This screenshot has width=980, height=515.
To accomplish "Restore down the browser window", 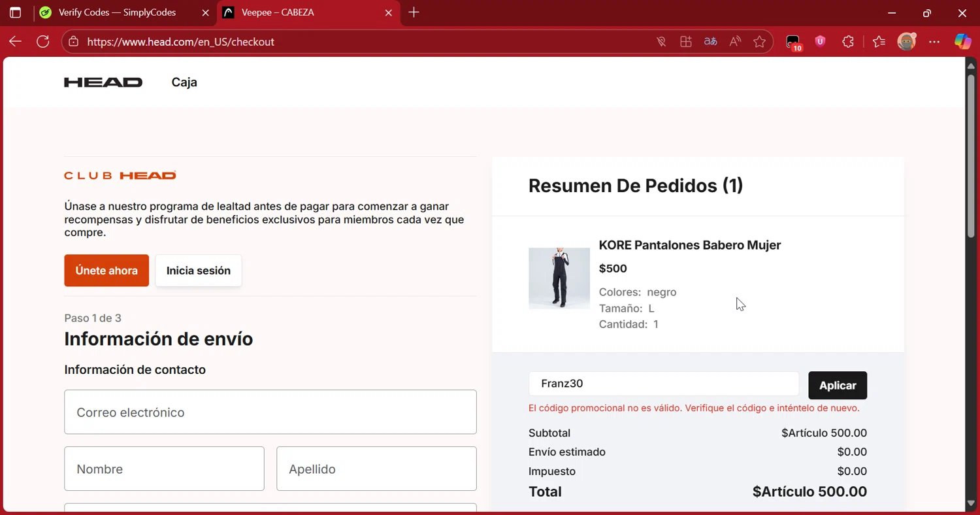I will (x=927, y=12).
